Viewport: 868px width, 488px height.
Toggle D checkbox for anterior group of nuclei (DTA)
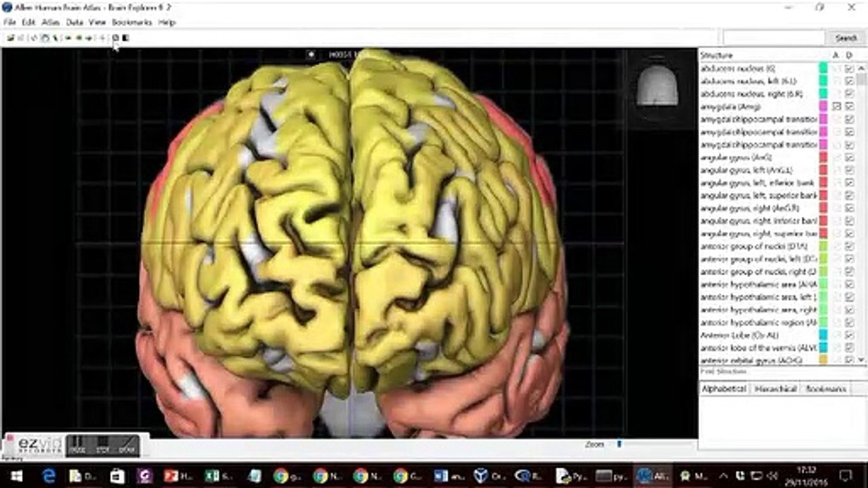click(850, 246)
